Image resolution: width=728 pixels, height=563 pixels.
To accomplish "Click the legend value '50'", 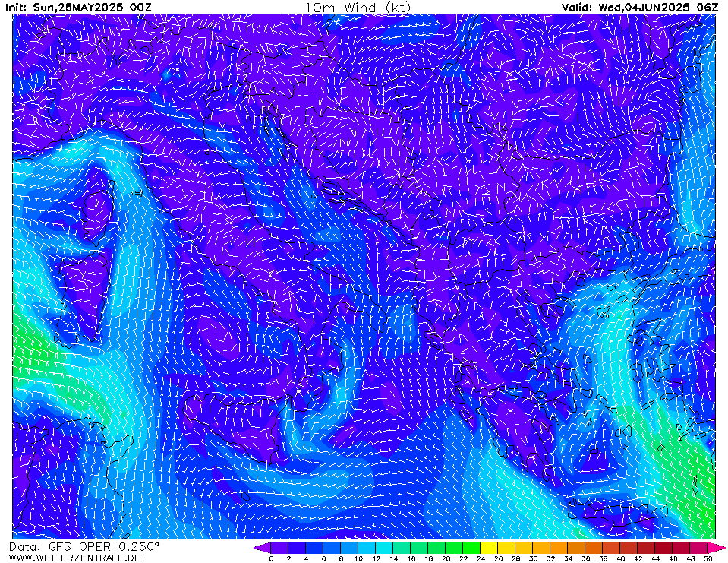I will coord(708,558).
